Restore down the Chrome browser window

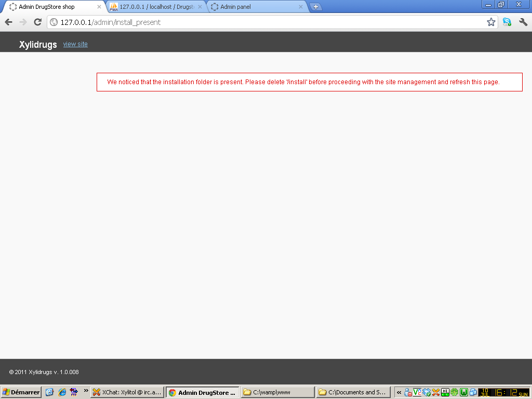click(x=501, y=5)
